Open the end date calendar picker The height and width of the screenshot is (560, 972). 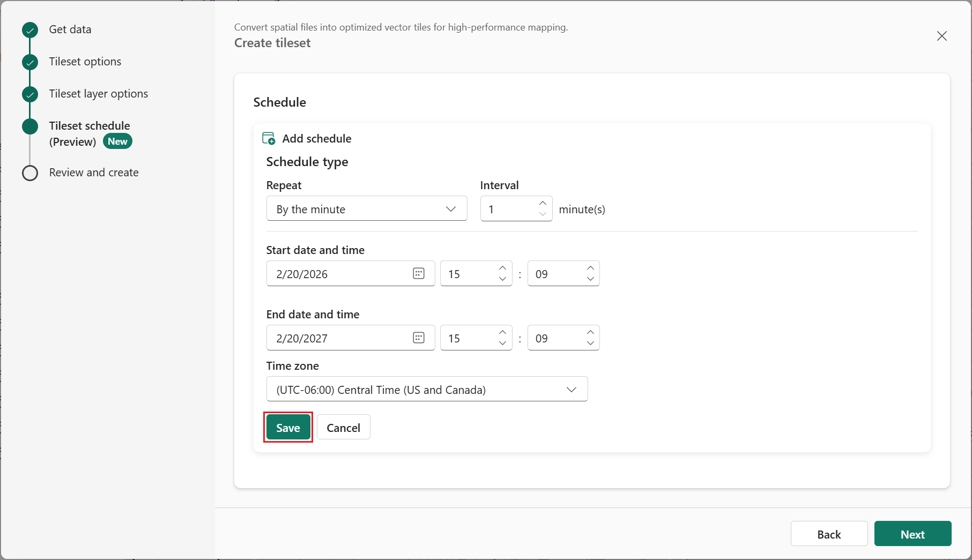[x=419, y=338]
